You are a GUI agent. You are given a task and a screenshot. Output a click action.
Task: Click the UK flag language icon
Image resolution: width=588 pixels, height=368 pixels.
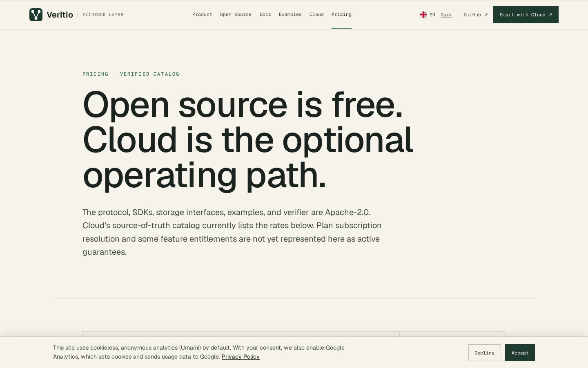423,15
